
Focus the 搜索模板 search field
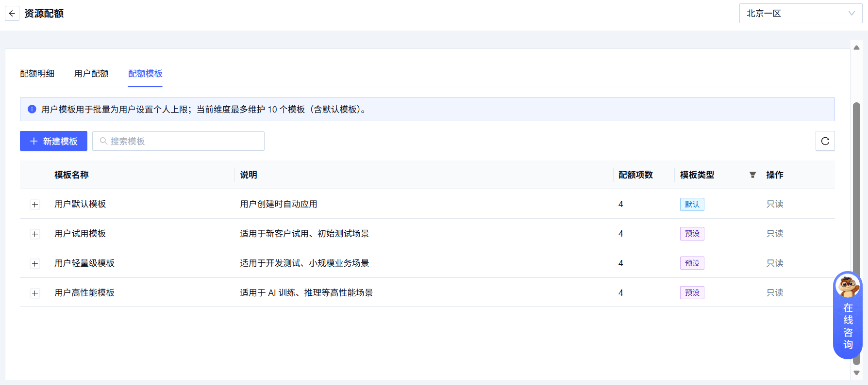(x=178, y=141)
